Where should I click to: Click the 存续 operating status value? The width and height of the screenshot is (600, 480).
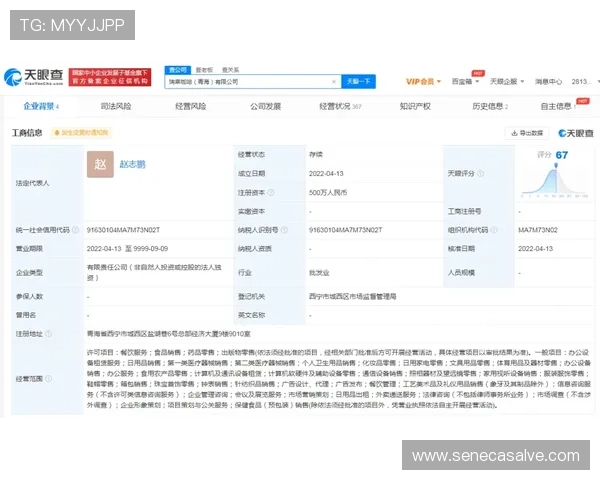[x=316, y=155]
